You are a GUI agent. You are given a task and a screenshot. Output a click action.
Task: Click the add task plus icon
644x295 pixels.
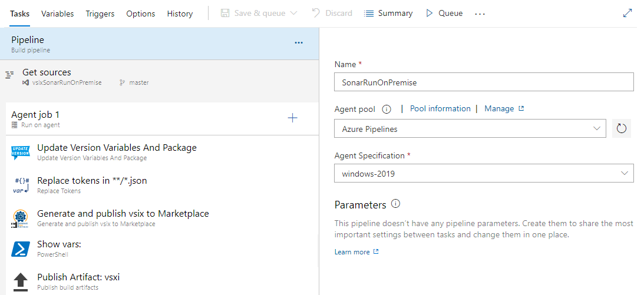click(x=292, y=118)
